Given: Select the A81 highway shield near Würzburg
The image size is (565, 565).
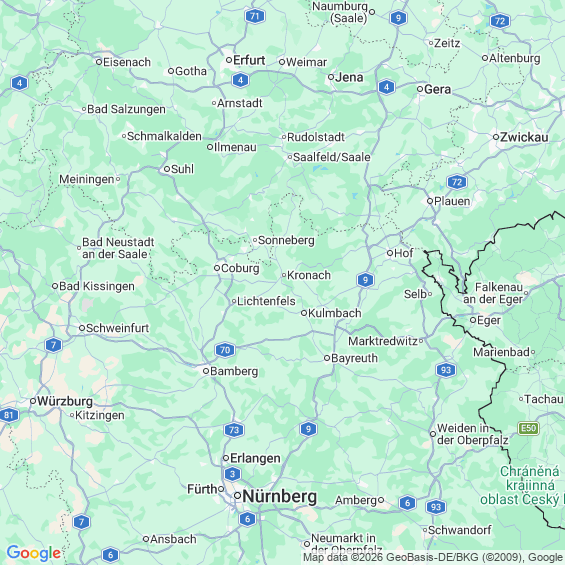Looking at the screenshot, I should pyautogui.click(x=9, y=415).
